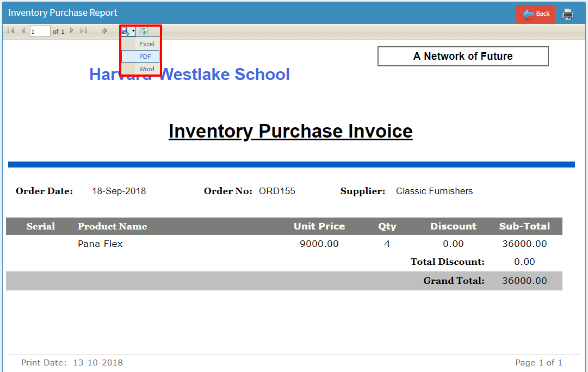Click the red Back button
The height and width of the screenshot is (372, 588).
tap(535, 14)
